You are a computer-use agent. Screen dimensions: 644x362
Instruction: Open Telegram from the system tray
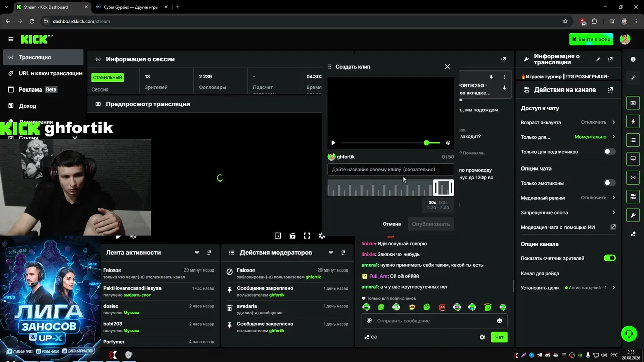pos(540,355)
